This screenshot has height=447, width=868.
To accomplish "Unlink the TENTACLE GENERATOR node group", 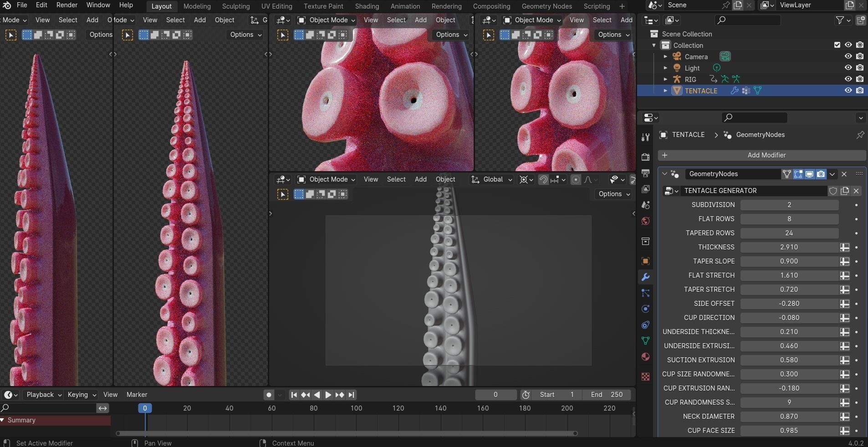I will [x=856, y=191].
